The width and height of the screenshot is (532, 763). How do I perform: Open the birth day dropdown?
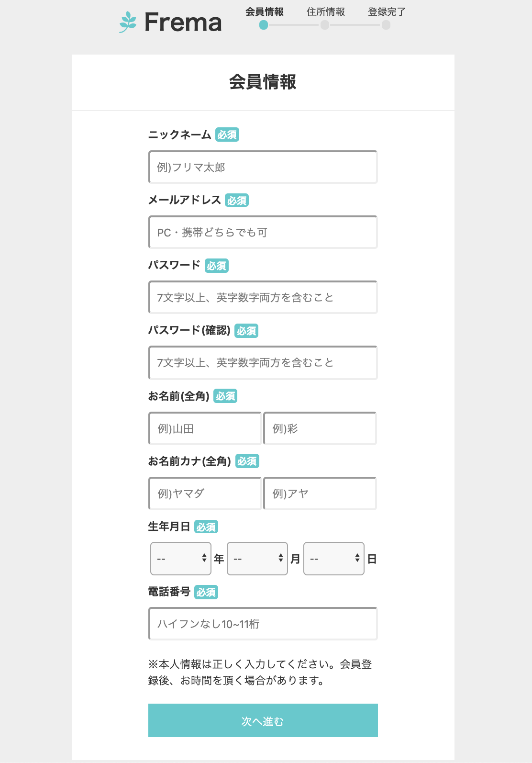(334, 559)
